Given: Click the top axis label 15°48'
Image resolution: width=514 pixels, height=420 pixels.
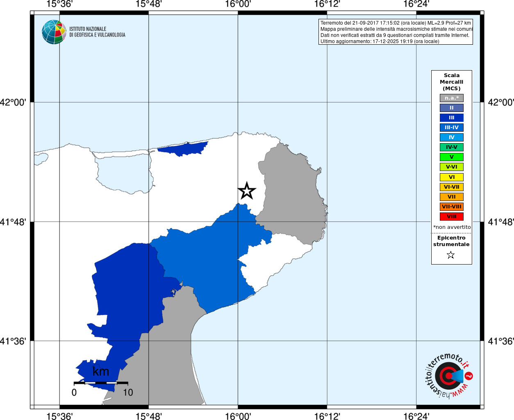Looking at the screenshot, I should pyautogui.click(x=149, y=4).
